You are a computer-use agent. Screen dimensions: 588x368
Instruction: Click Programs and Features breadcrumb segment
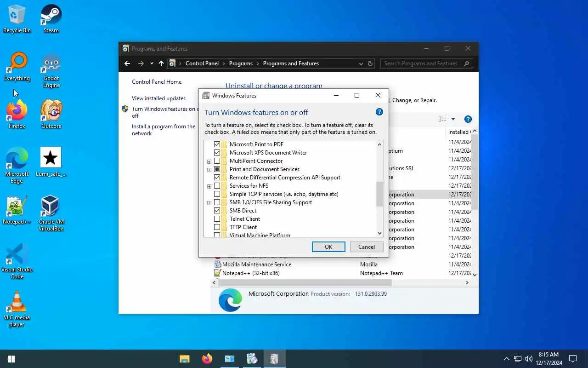click(291, 63)
